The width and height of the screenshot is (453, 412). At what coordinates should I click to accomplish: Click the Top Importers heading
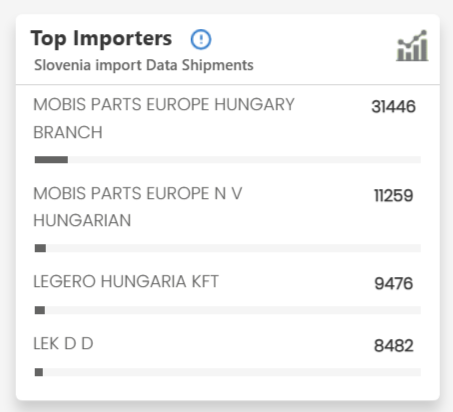coord(101,38)
